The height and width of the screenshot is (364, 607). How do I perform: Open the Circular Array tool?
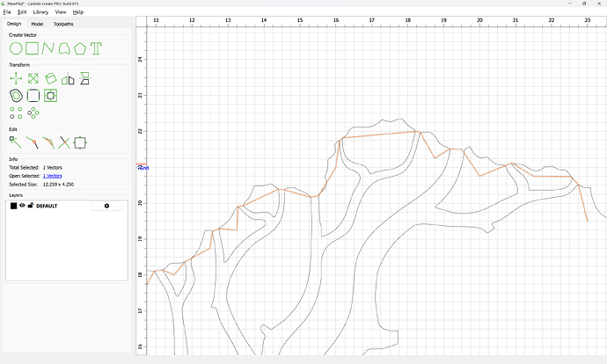click(x=33, y=113)
